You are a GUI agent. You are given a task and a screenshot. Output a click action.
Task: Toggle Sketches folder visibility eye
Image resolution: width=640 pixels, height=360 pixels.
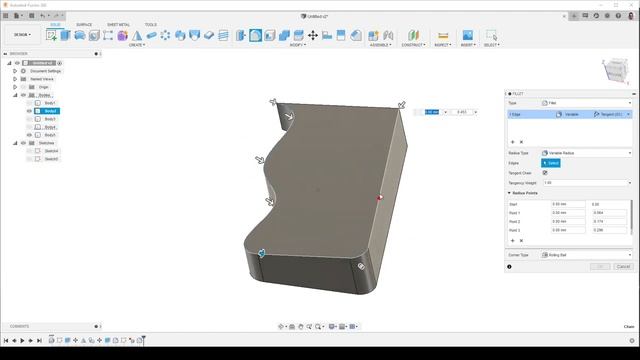pos(23,143)
